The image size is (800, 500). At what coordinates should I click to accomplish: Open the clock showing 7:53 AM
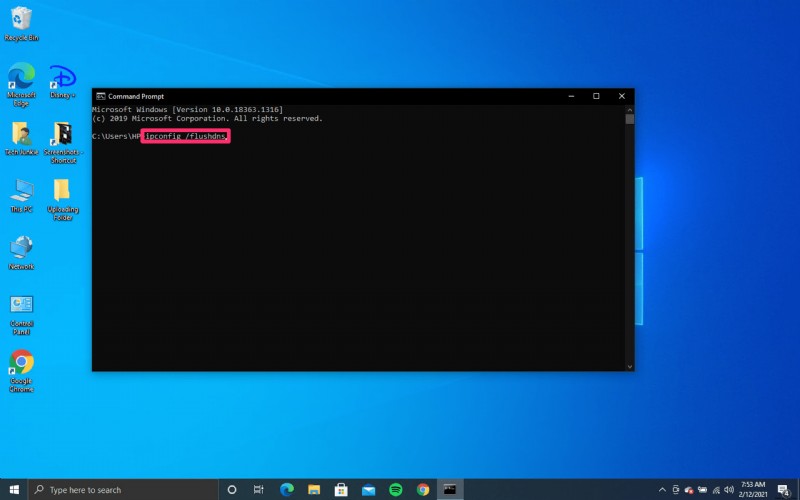coord(753,490)
